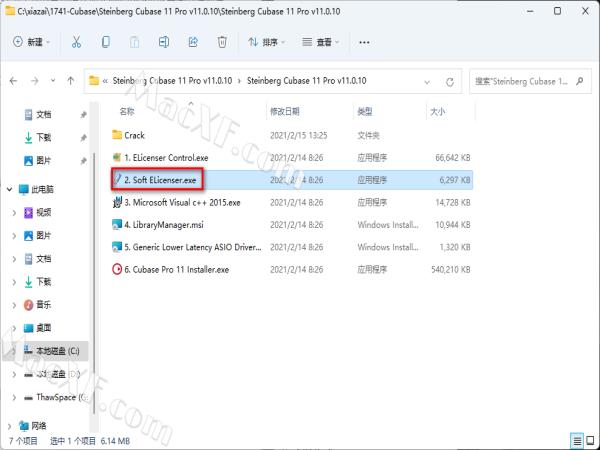This screenshot has height=450, width=600.
Task: Click first Steinberg Cubase 11 Pro breadcrumb
Action: [x=172, y=81]
